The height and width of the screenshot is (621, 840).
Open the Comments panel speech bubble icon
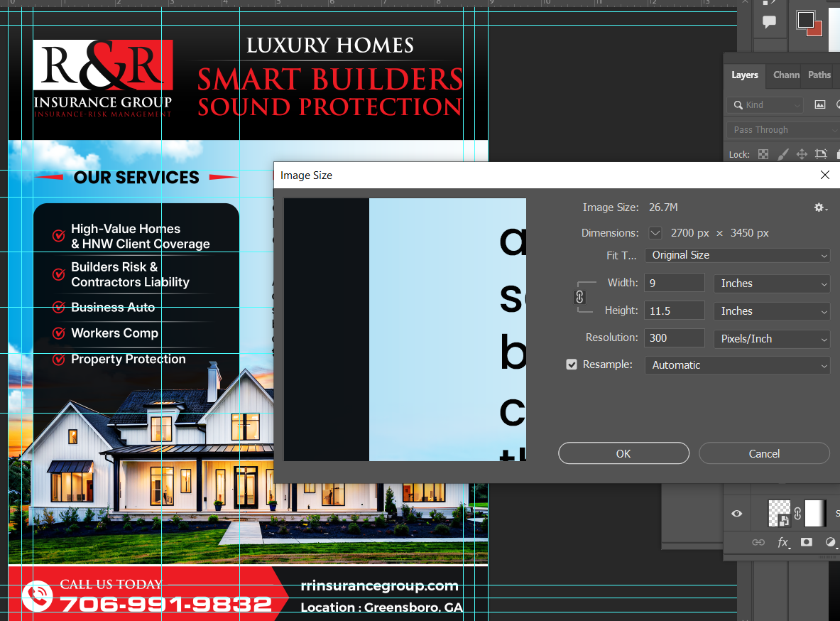[769, 22]
